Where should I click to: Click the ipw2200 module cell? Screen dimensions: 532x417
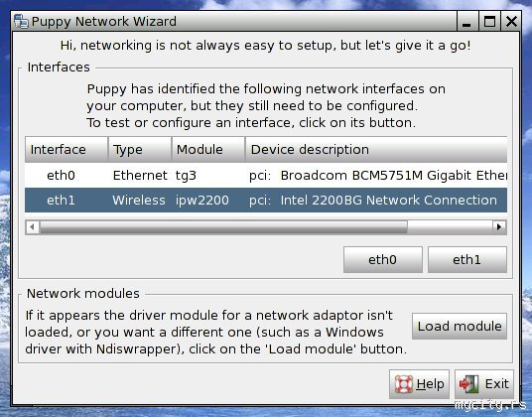[202, 201]
